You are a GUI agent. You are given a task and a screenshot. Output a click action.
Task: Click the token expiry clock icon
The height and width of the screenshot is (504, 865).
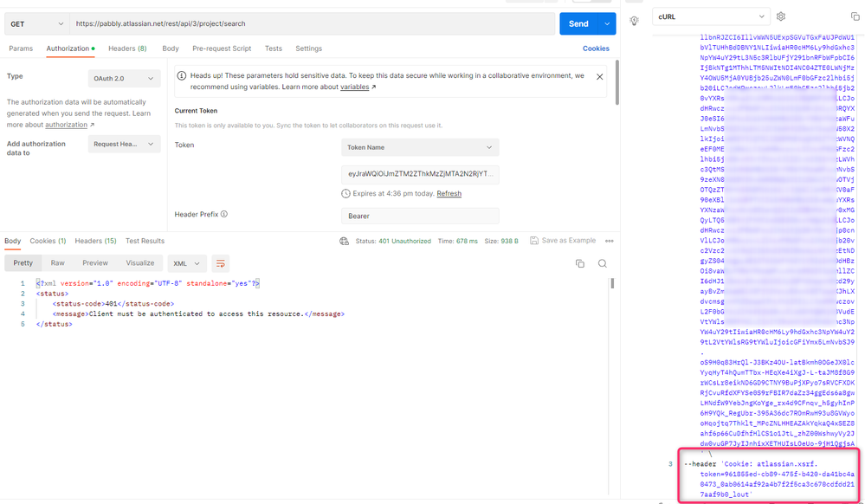345,194
